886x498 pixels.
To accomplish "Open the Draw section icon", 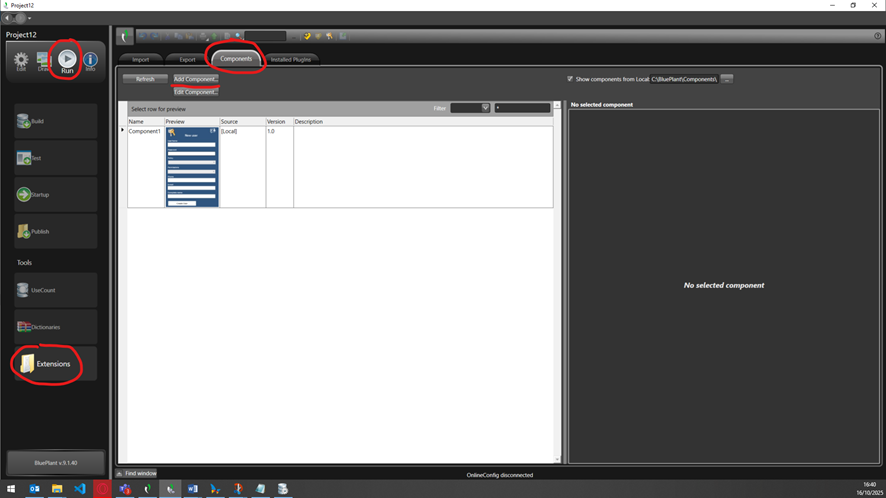I will pyautogui.click(x=44, y=61).
